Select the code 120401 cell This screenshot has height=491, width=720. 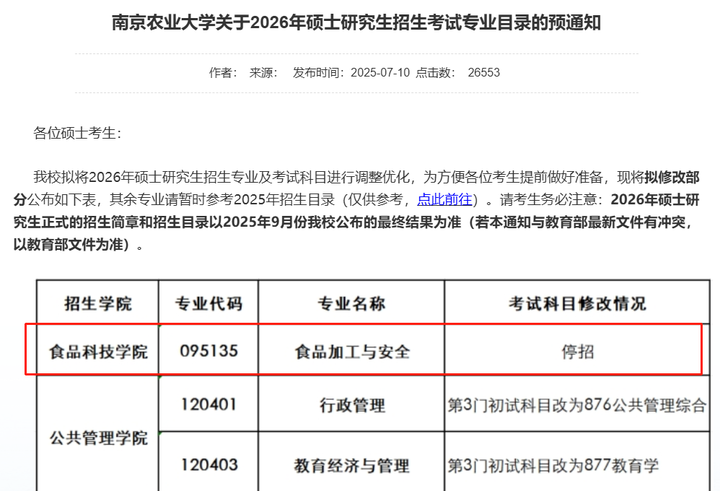coord(208,404)
